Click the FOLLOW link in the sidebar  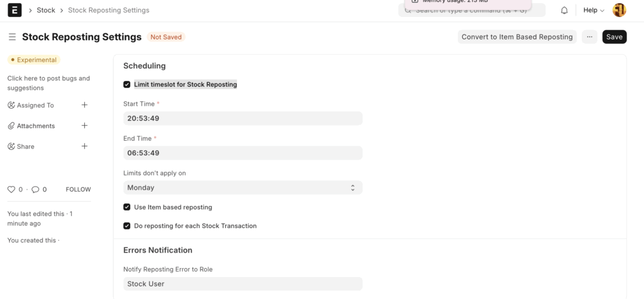click(79, 189)
